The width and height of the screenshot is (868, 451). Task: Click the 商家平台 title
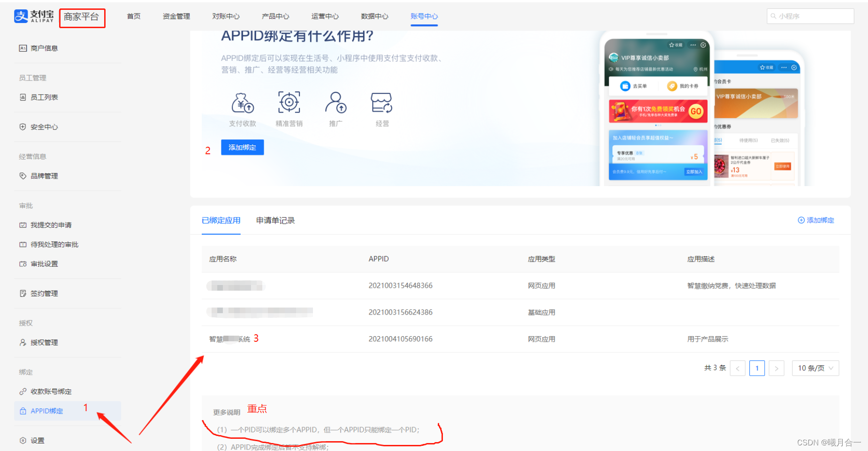click(x=82, y=17)
